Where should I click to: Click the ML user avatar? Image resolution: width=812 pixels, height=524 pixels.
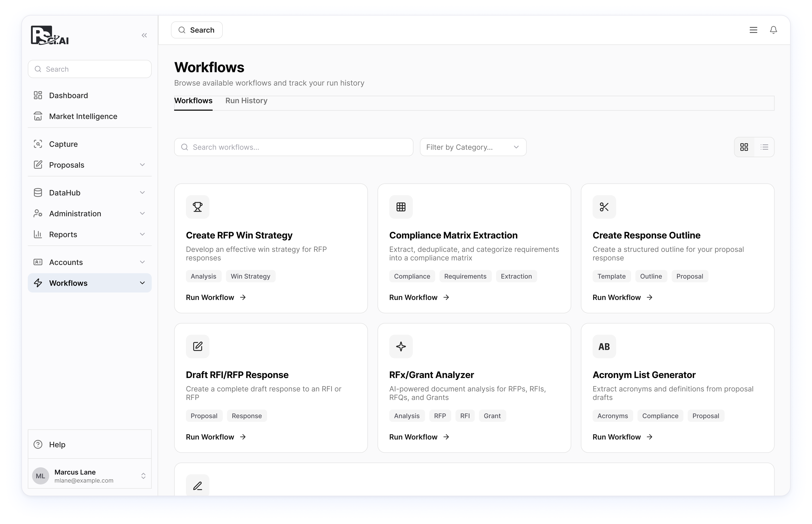point(40,476)
